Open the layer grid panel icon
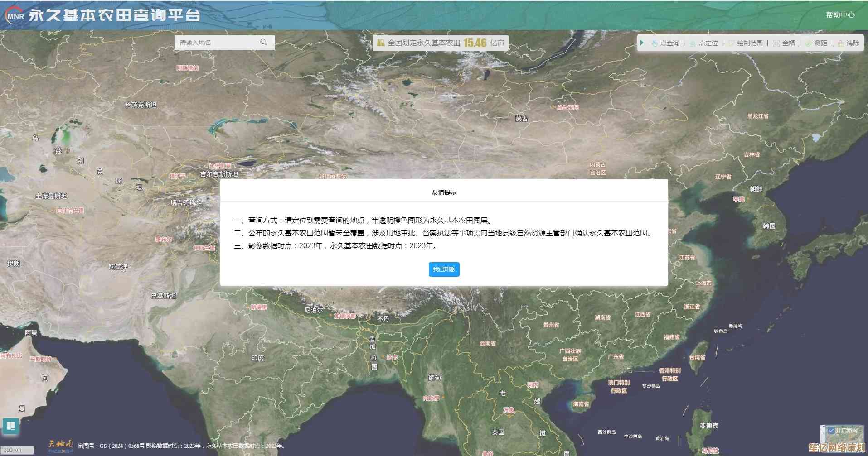 coord(11,426)
